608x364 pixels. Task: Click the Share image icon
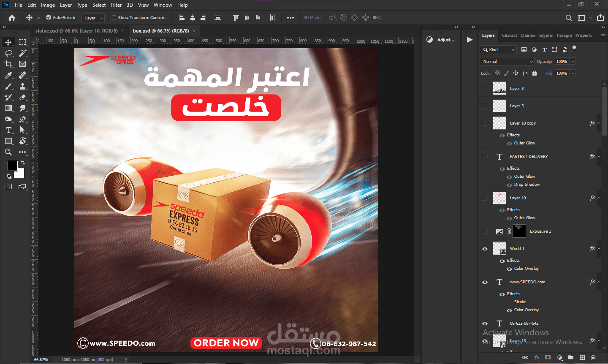(600, 18)
